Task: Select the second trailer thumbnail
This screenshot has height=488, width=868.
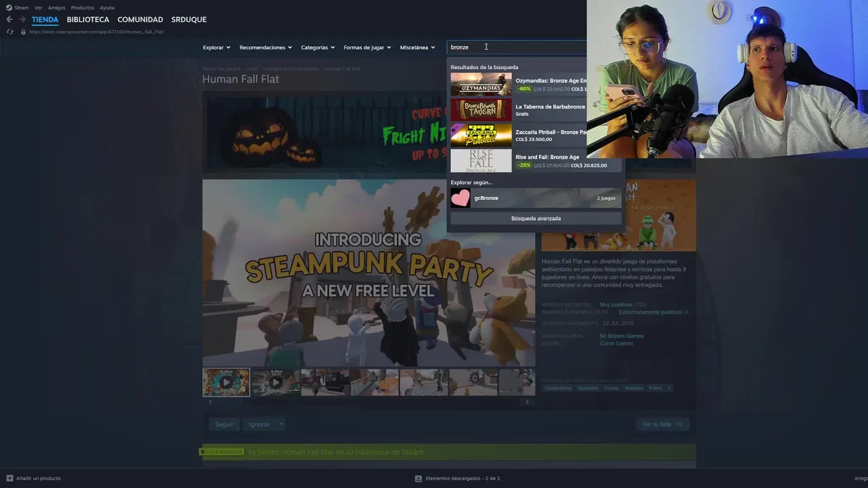Action: [275, 382]
